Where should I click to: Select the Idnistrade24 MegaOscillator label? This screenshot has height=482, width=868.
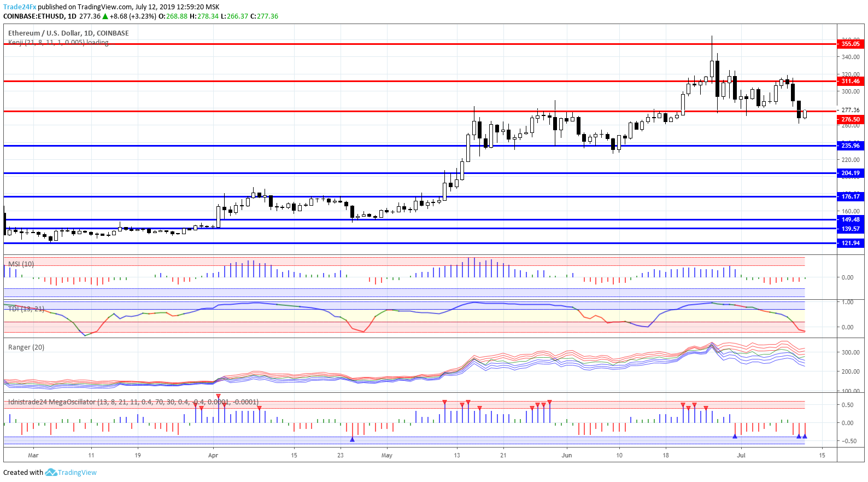[133, 402]
